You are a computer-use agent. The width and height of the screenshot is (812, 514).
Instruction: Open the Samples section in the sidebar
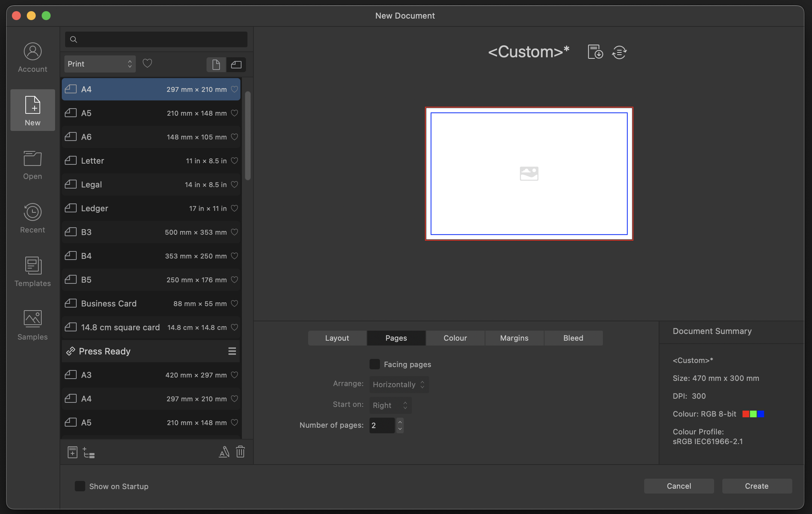(x=32, y=324)
